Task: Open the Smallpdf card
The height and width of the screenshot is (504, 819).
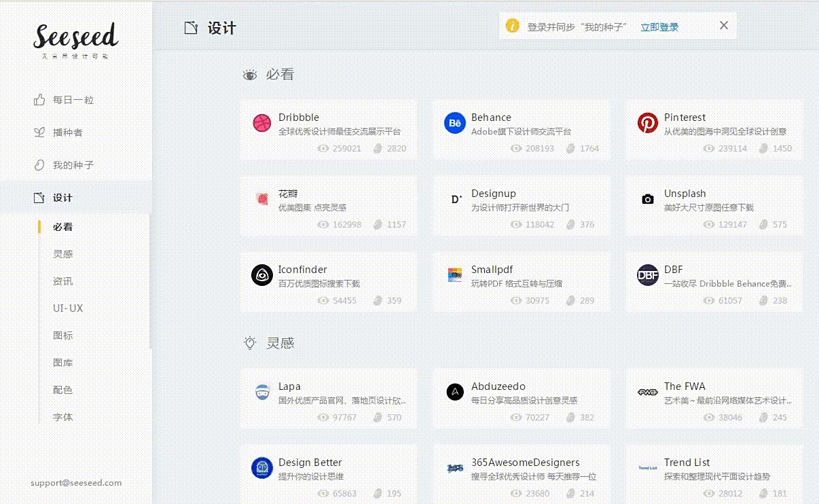Action: tap(523, 281)
